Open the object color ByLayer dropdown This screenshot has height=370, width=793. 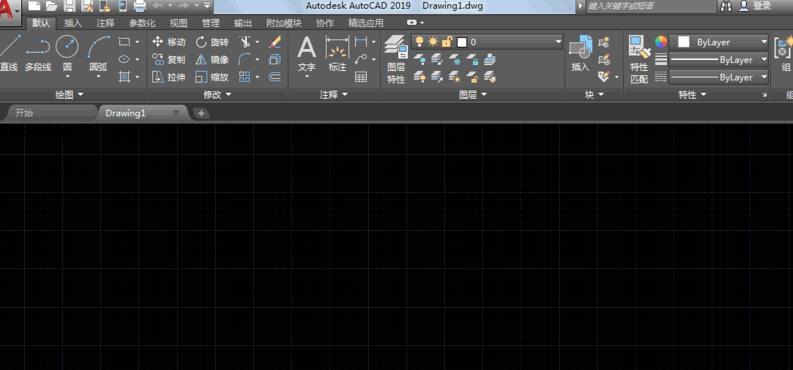pyautogui.click(x=764, y=42)
